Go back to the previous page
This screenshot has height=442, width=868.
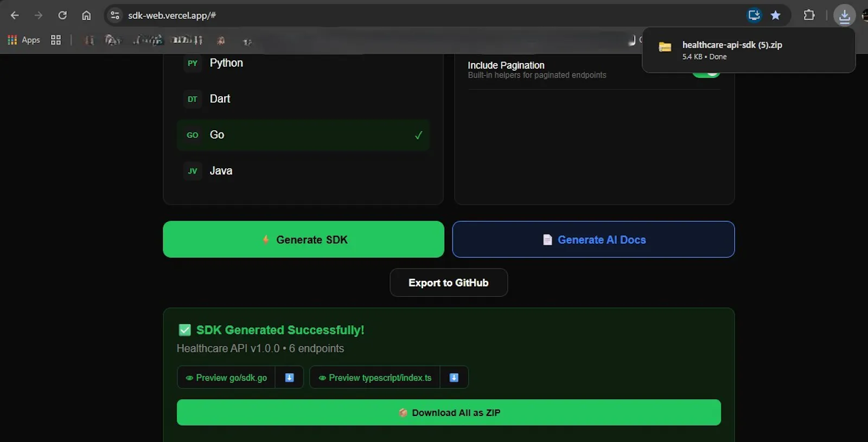point(15,15)
